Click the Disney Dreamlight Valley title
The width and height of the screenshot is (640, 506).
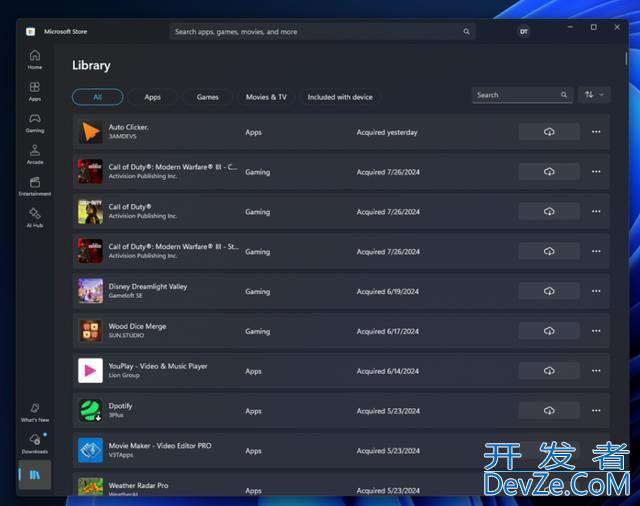[x=148, y=286]
